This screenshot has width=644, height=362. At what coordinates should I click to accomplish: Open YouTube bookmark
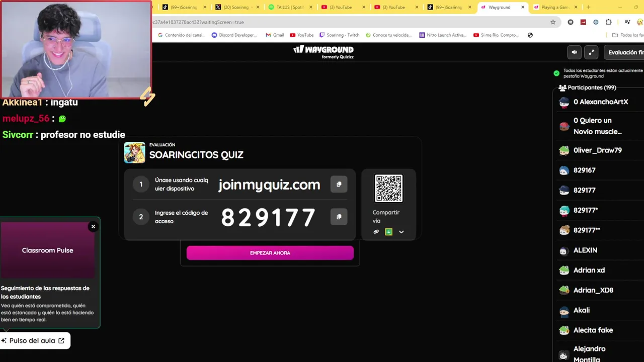pos(301,35)
